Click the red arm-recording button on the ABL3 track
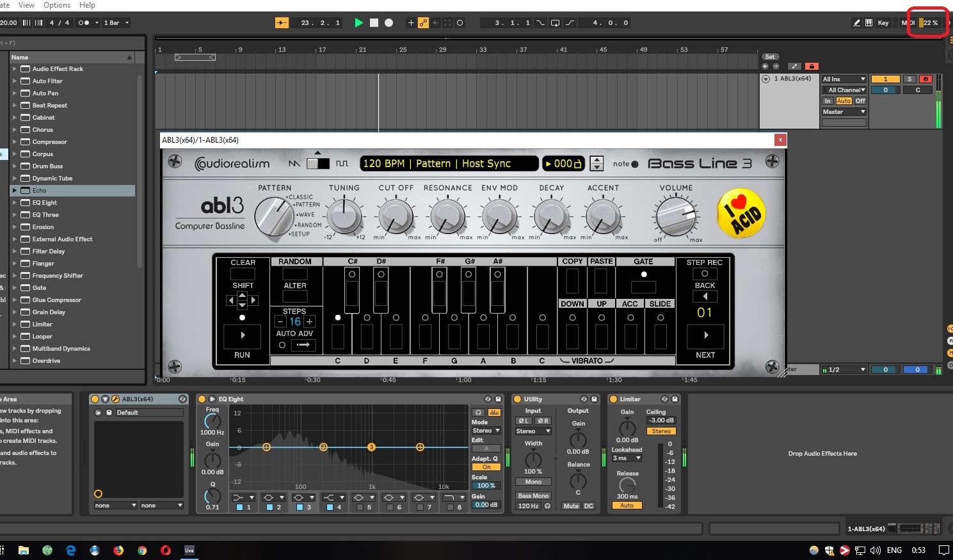This screenshot has width=953, height=560. 925,79
